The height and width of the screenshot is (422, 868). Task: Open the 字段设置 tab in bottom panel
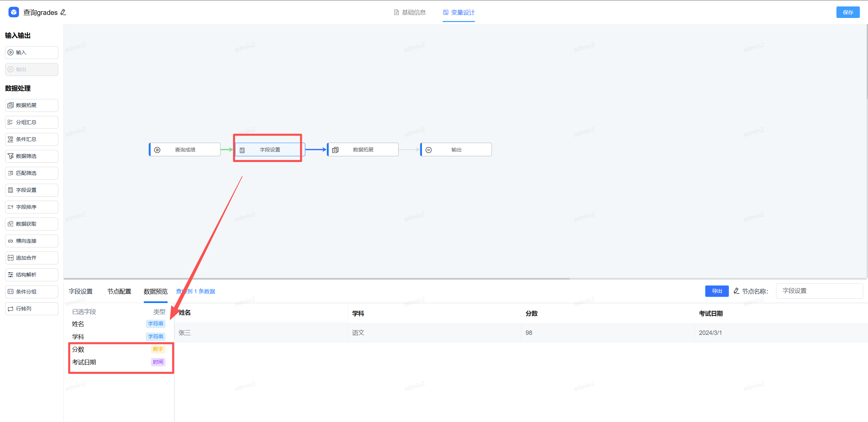[81, 292]
